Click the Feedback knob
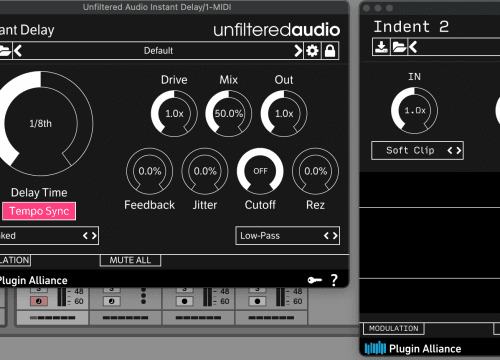 (x=150, y=171)
